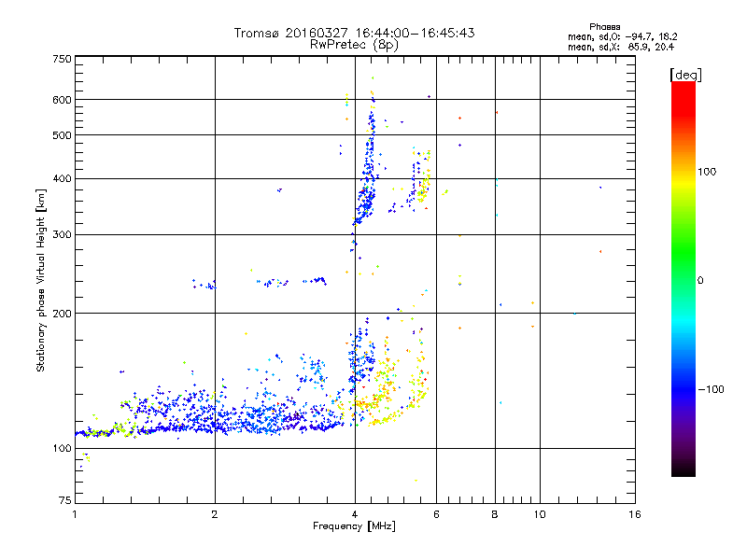Select the 'RwPretec (8p)' subtitle
747x560 pixels.
(x=354, y=45)
